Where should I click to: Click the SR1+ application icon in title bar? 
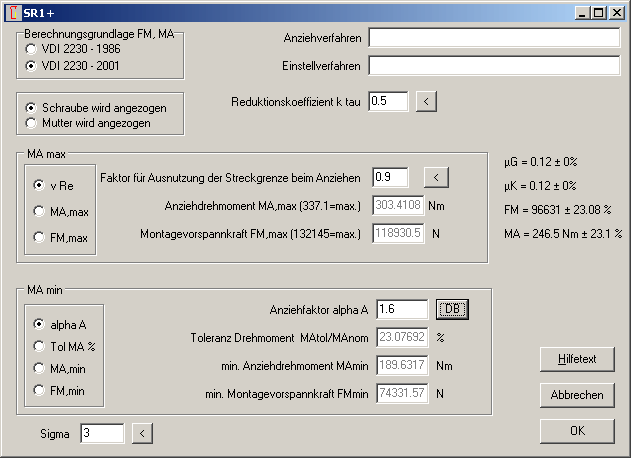12,12
